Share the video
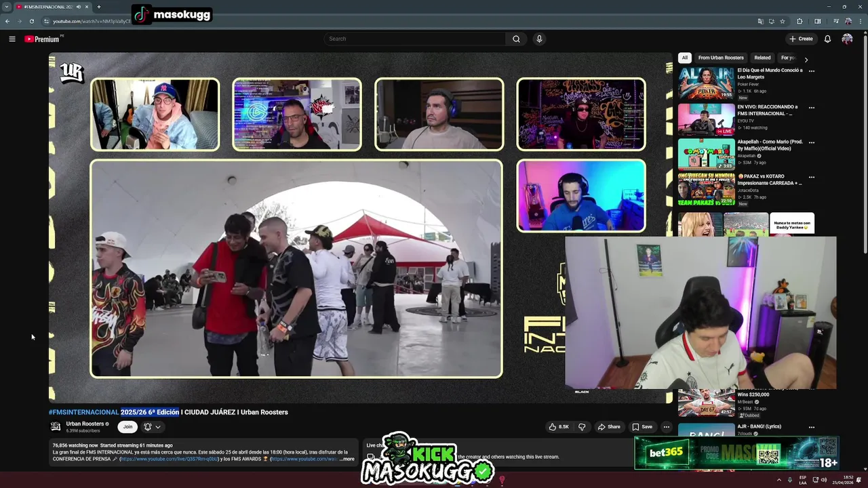The image size is (868, 488). (x=609, y=427)
